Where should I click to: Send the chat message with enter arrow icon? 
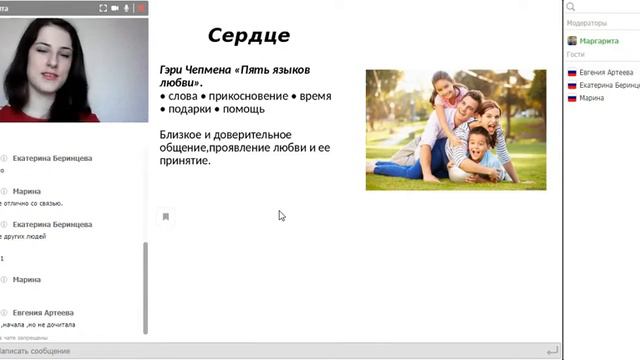[552, 351]
